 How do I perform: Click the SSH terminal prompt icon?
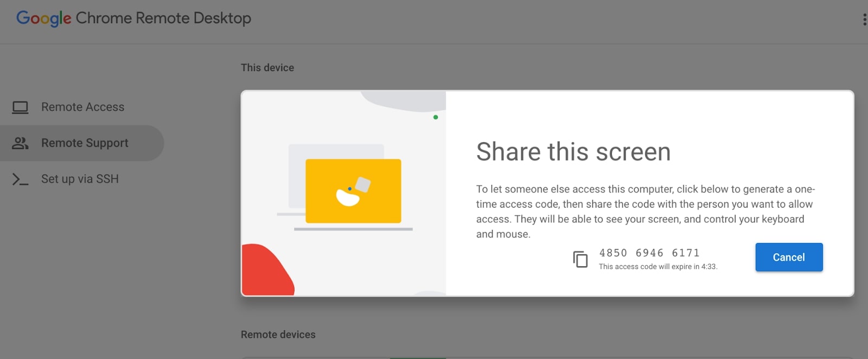(20, 179)
